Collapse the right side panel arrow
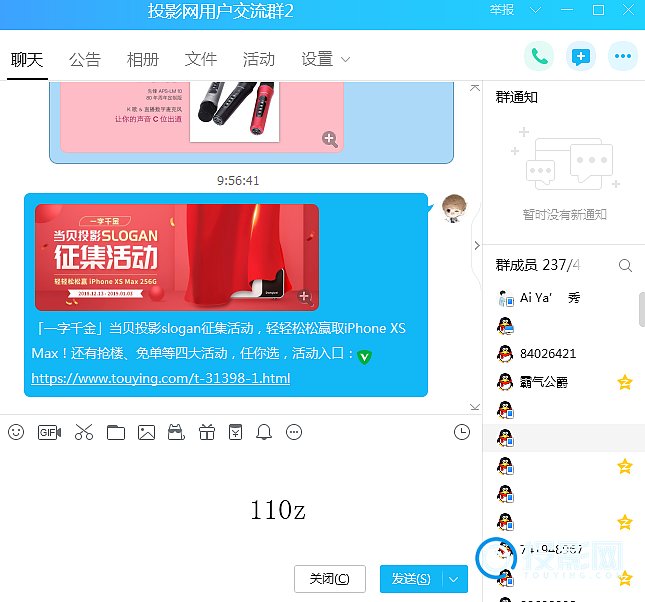645x602 pixels. tap(477, 246)
